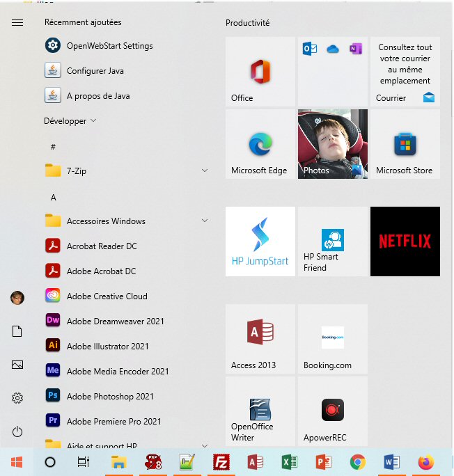The height and width of the screenshot is (476, 454).
Task: Launch Adobe Photoshop 2021
Action: 110,397
